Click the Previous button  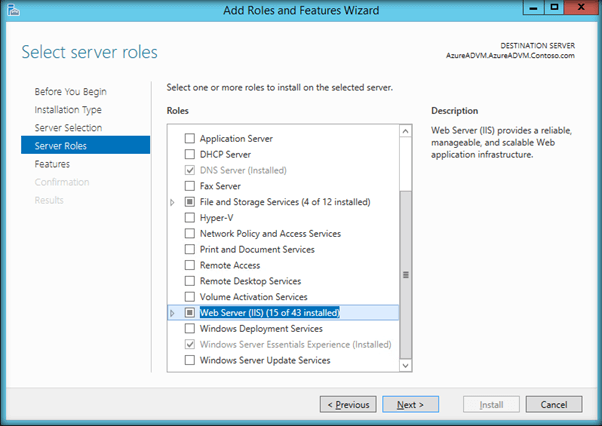click(x=348, y=405)
